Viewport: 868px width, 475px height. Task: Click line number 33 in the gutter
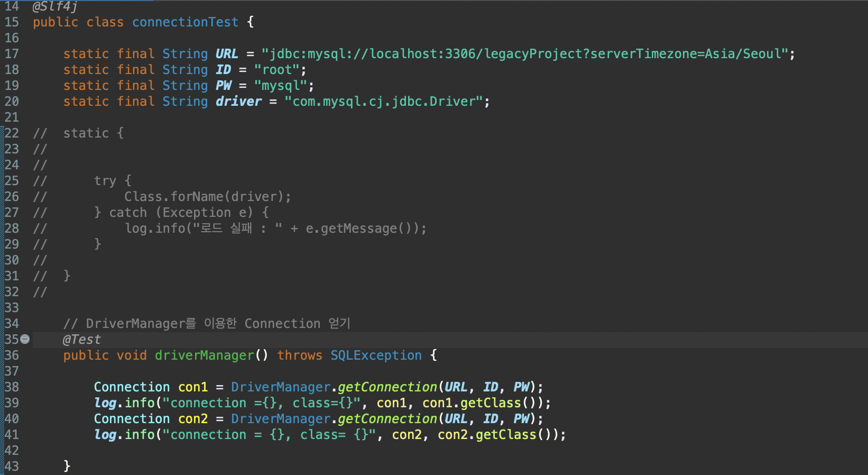[x=12, y=308]
